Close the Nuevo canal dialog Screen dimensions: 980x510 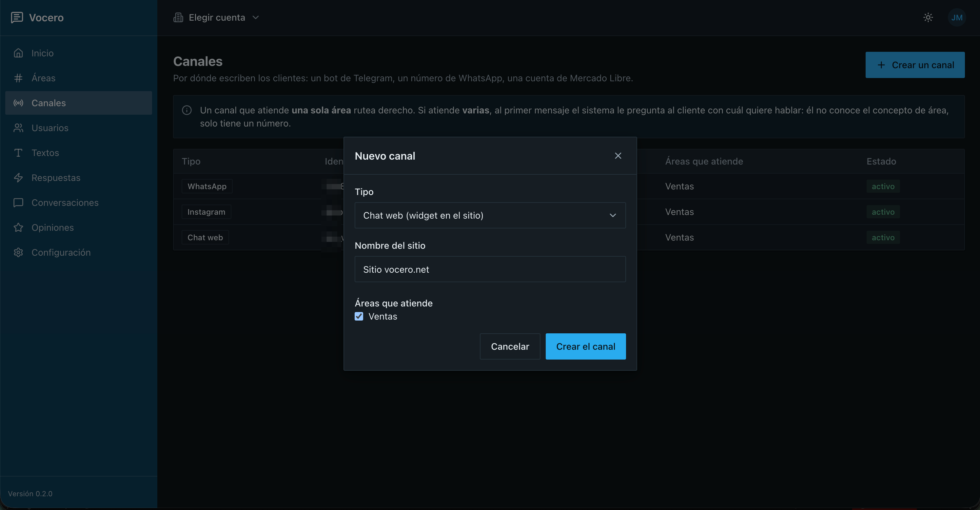(x=618, y=156)
